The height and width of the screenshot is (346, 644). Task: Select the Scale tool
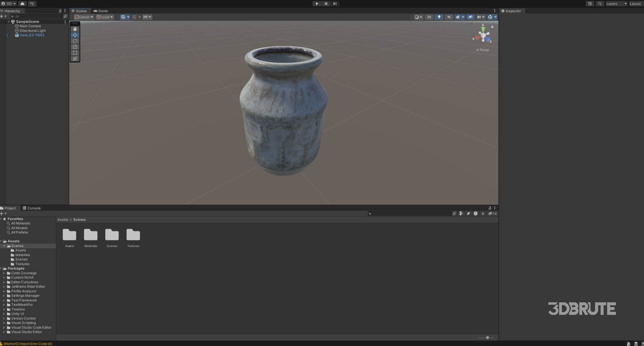pos(74,46)
